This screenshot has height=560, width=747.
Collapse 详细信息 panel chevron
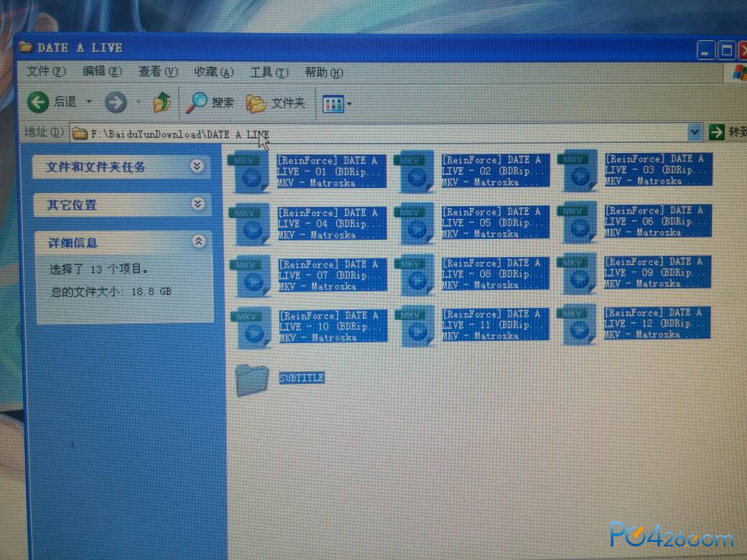[x=199, y=241]
